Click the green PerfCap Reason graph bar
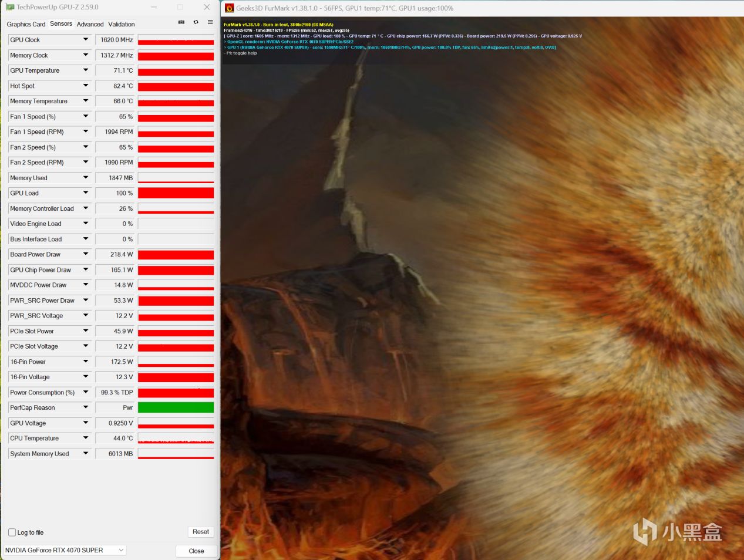Image resolution: width=744 pixels, height=560 pixels. pyautogui.click(x=176, y=407)
